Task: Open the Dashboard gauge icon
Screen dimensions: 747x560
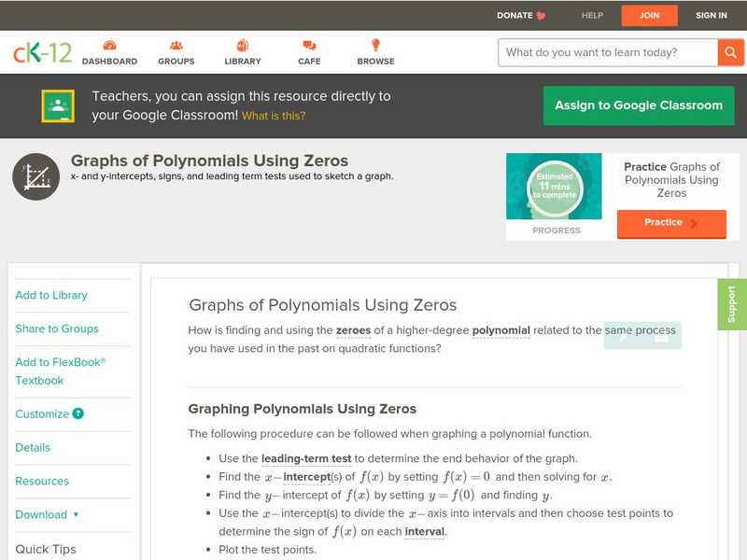Action: [x=109, y=46]
